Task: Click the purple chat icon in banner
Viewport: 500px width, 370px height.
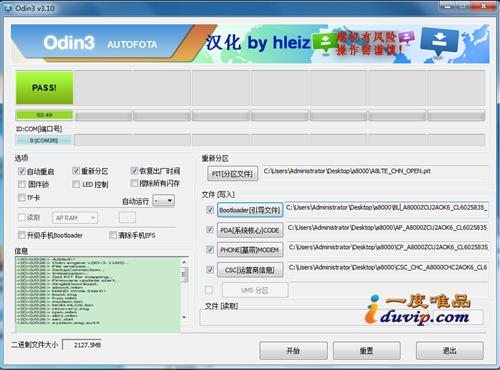Action: tap(407, 37)
